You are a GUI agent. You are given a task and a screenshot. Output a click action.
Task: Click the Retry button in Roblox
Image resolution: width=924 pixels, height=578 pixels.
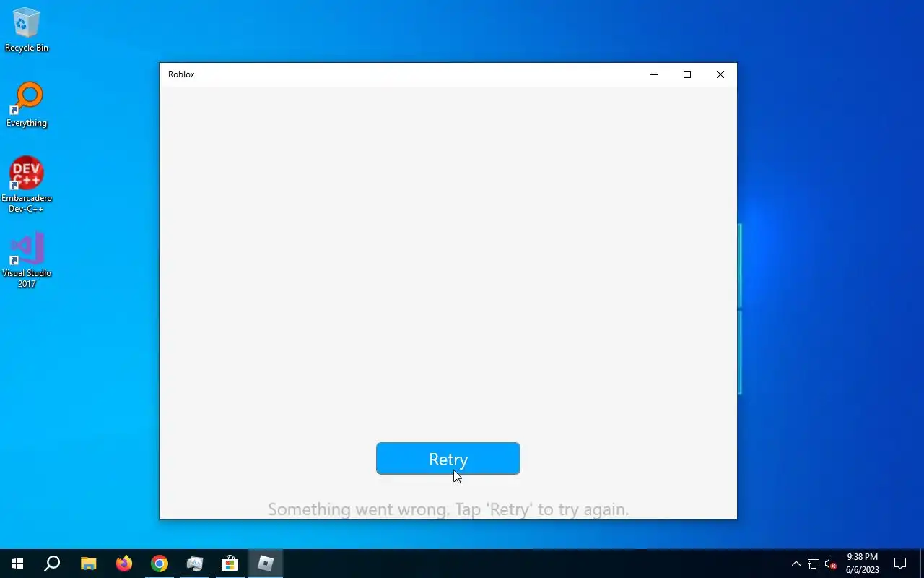448,459
